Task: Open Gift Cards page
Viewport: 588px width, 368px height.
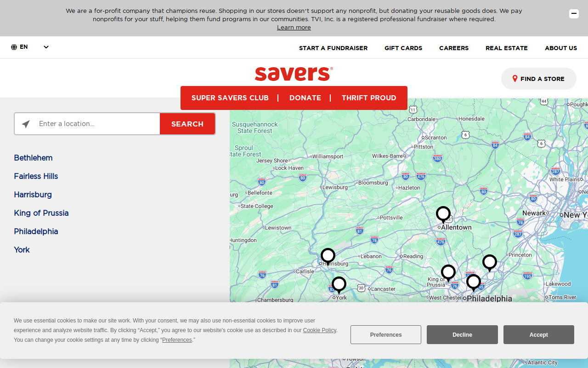Action: 403,48
